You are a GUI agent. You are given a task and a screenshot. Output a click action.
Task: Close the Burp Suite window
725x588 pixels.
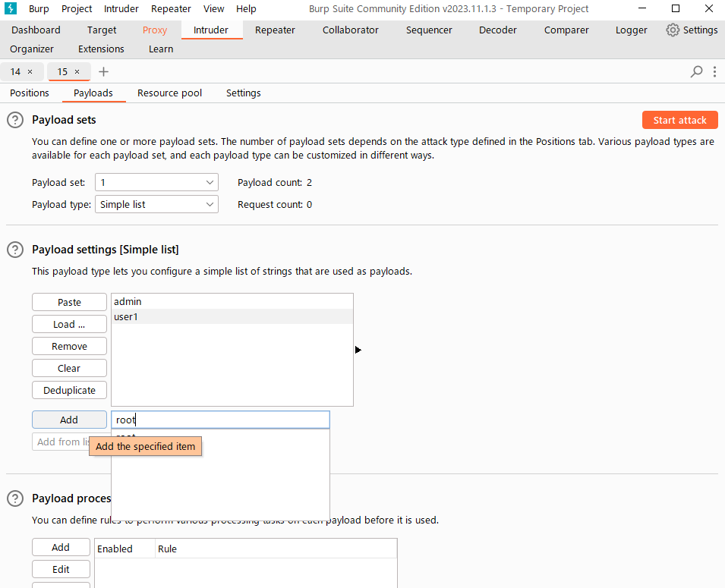[x=709, y=8]
